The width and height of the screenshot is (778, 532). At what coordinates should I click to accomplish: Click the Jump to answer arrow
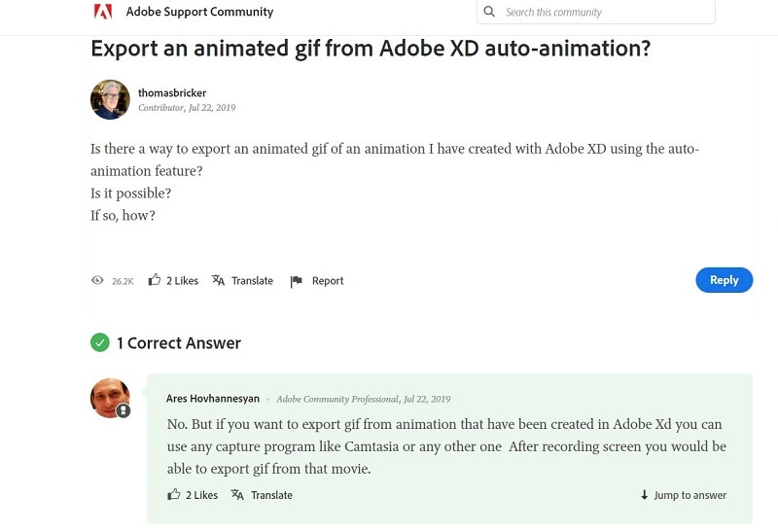644,495
